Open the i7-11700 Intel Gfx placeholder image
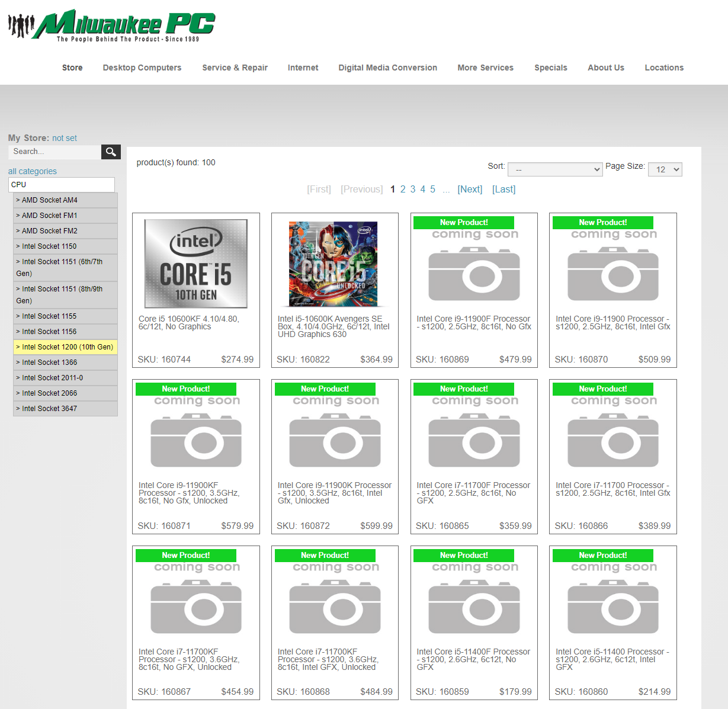This screenshot has height=709, width=728. point(613,431)
